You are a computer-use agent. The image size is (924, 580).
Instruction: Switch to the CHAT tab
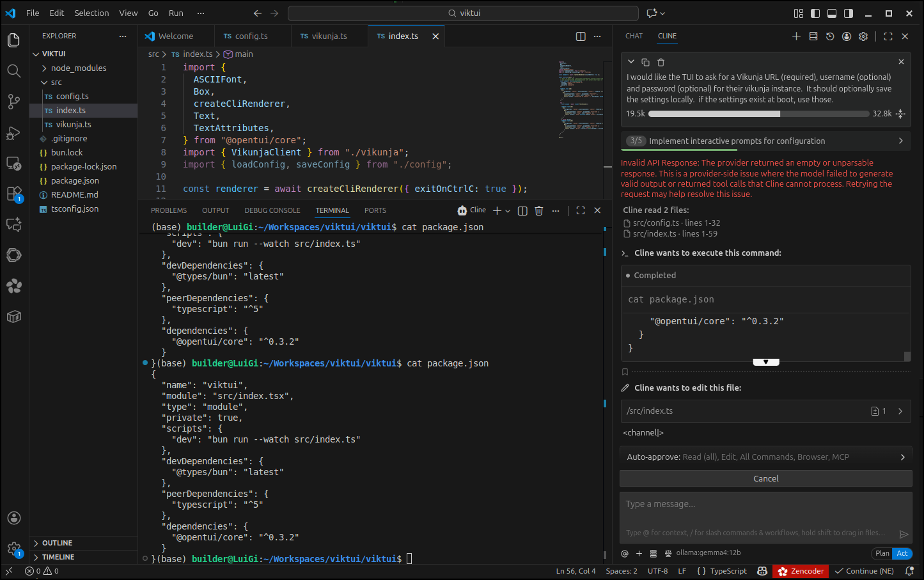(x=634, y=36)
